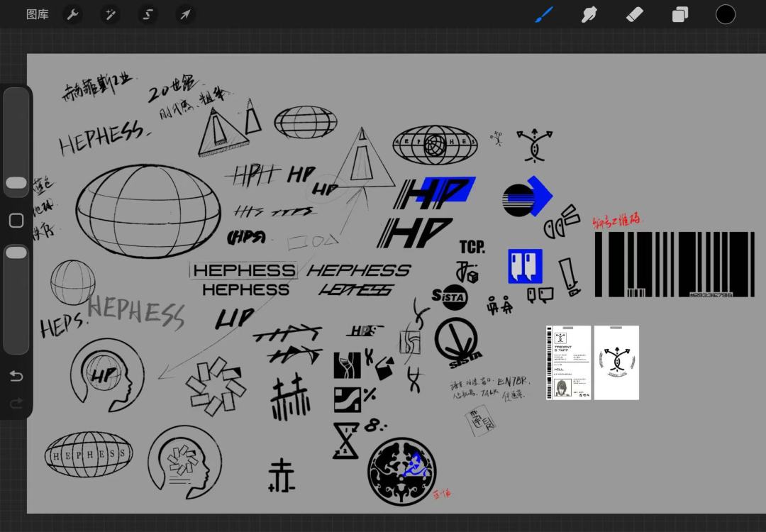Click the dimmed redo arrow
The height and width of the screenshot is (532, 766).
16,403
